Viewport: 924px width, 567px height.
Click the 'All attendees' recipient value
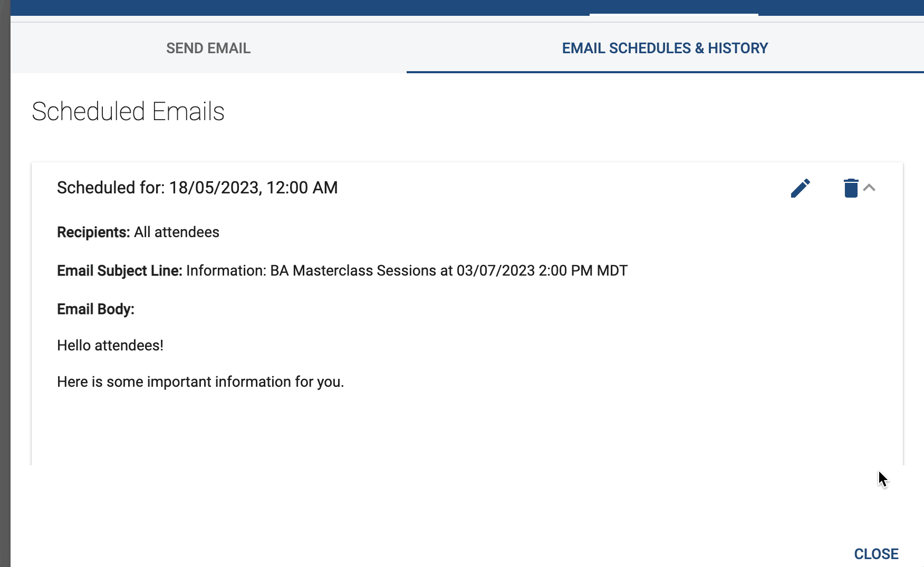point(177,232)
